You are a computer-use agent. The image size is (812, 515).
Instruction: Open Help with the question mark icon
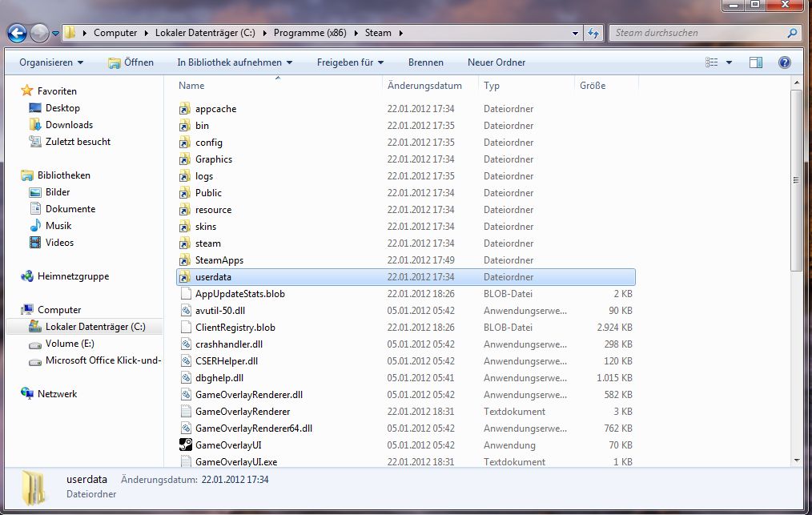click(x=785, y=62)
